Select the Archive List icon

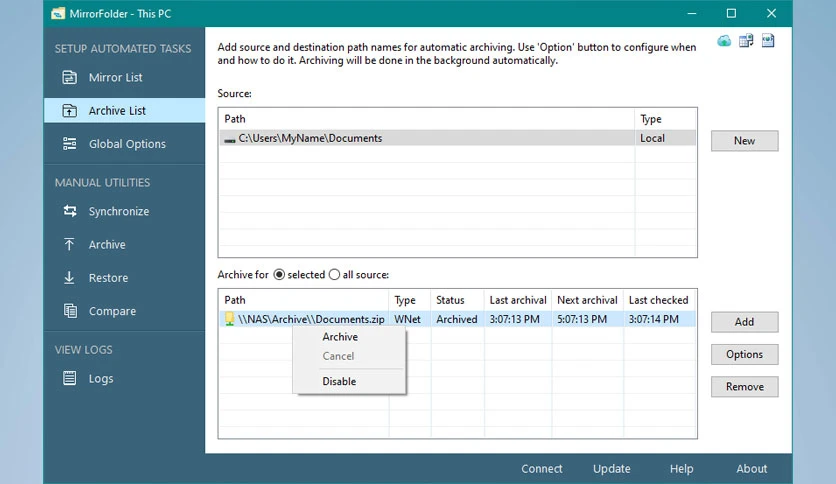tap(69, 110)
